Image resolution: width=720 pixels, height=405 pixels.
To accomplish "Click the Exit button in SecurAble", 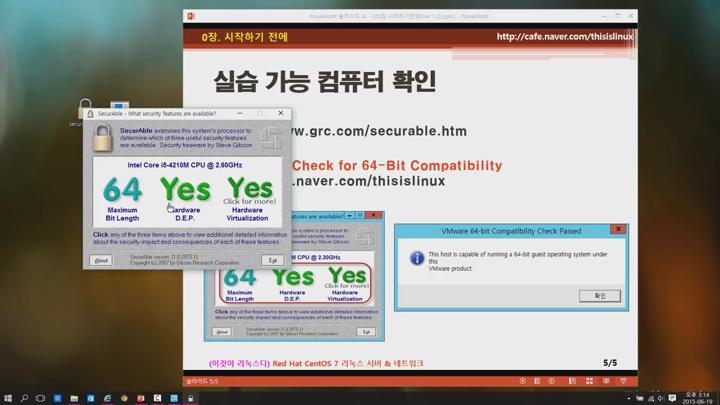I will click(x=273, y=260).
